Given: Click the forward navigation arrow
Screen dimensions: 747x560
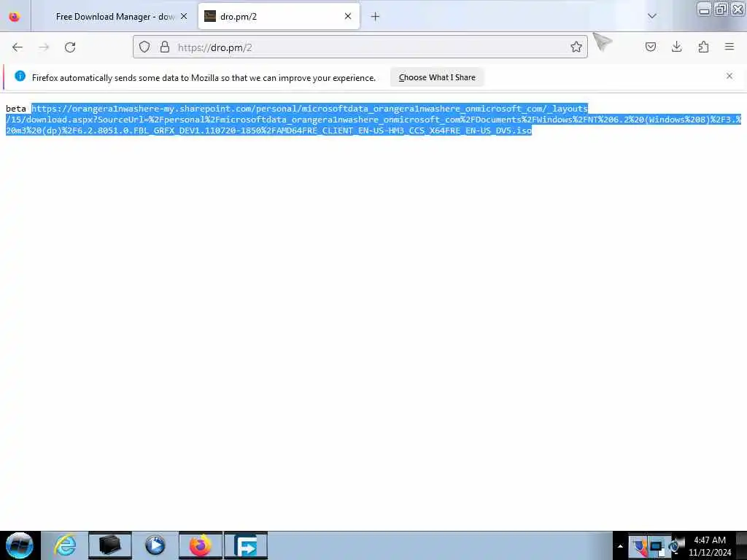Looking at the screenshot, I should [44, 47].
